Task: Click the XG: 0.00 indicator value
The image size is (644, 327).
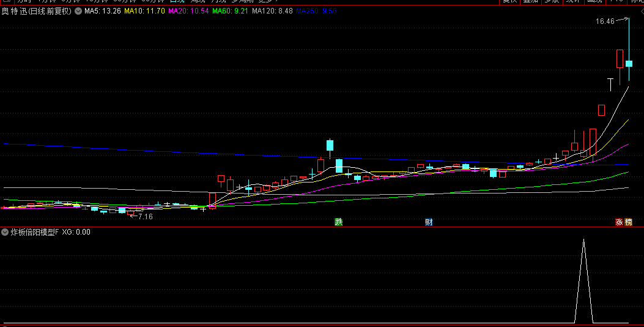Action: click(x=76, y=232)
